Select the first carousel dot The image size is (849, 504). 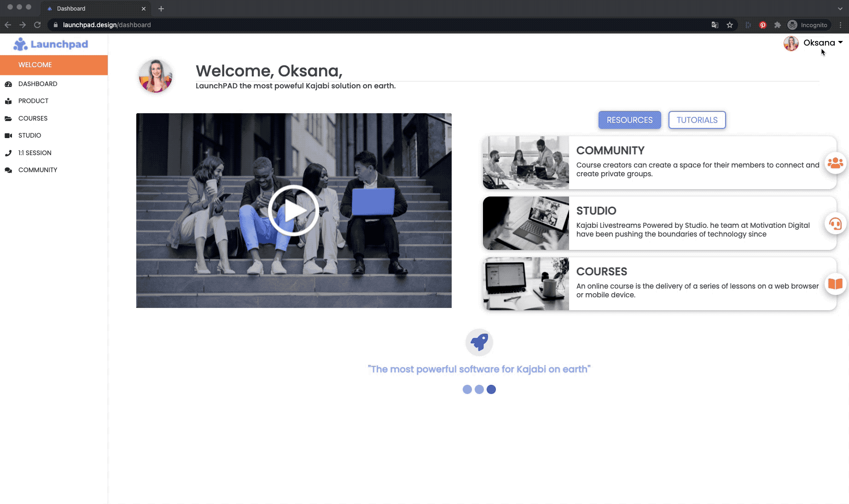[x=467, y=389]
